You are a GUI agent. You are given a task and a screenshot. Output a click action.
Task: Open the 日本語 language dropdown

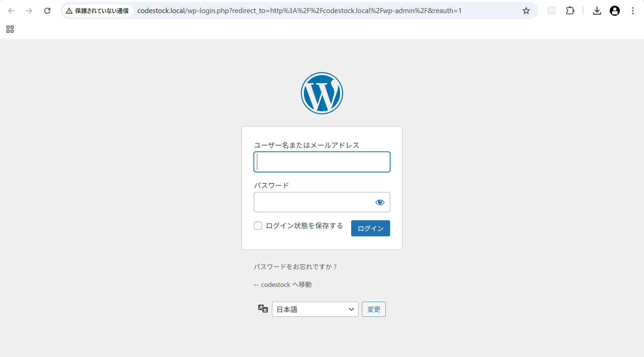315,309
